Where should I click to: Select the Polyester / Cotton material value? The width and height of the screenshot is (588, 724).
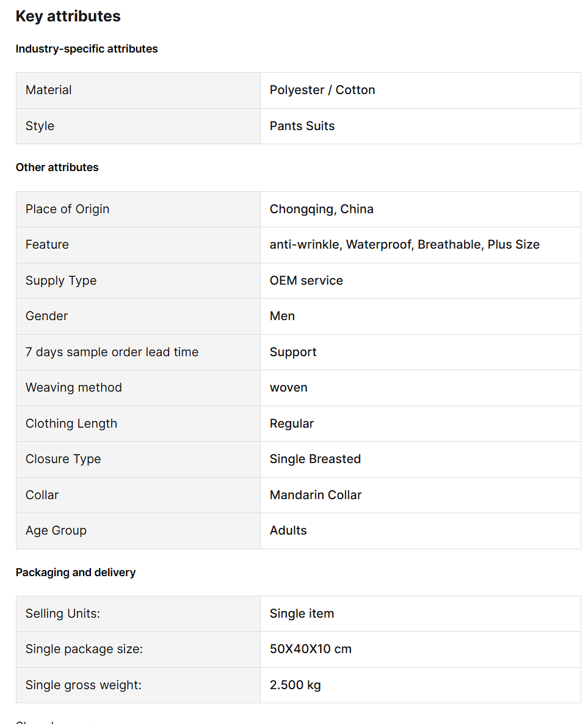pos(322,90)
